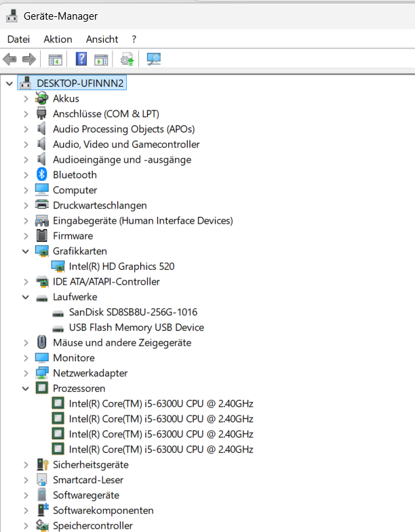Image resolution: width=415 pixels, height=532 pixels.
Task: Click the Softwarekomponenten icon
Action: coord(43,510)
